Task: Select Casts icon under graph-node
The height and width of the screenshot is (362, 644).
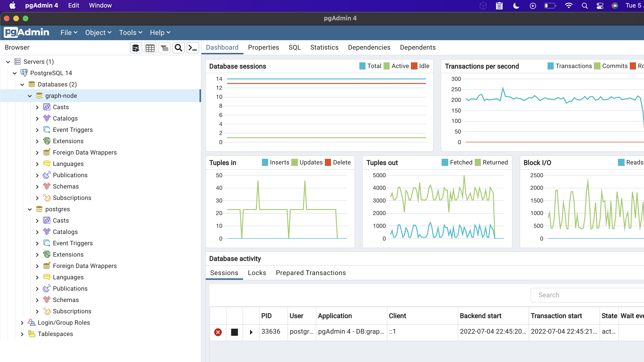Action: [47, 107]
